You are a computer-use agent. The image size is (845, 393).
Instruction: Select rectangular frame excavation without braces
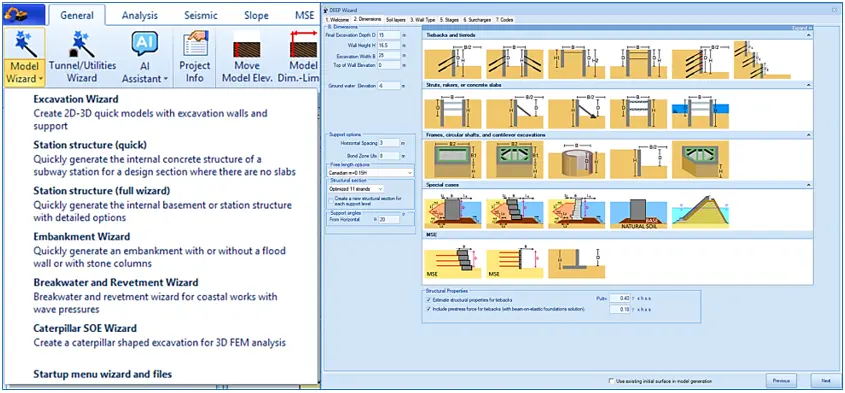click(x=453, y=160)
